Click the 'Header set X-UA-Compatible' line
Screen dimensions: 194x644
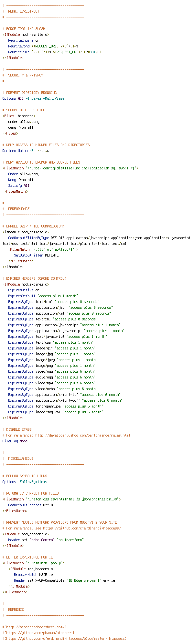point(64,580)
